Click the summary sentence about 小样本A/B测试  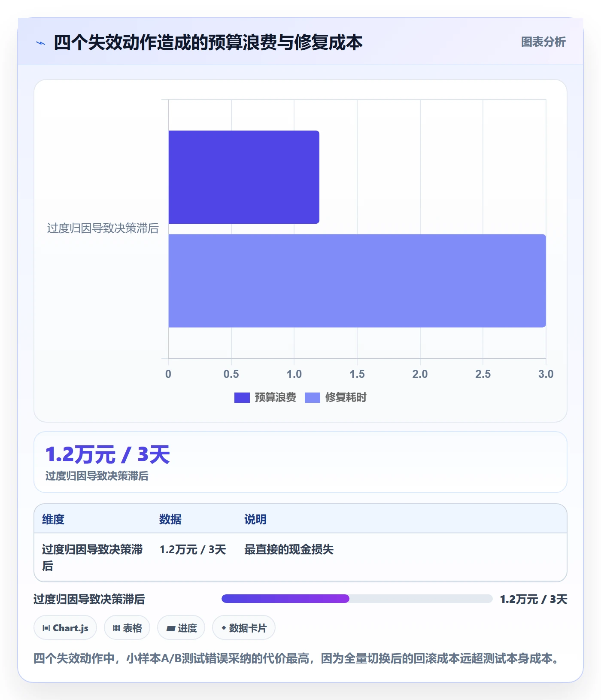pyautogui.click(x=297, y=658)
